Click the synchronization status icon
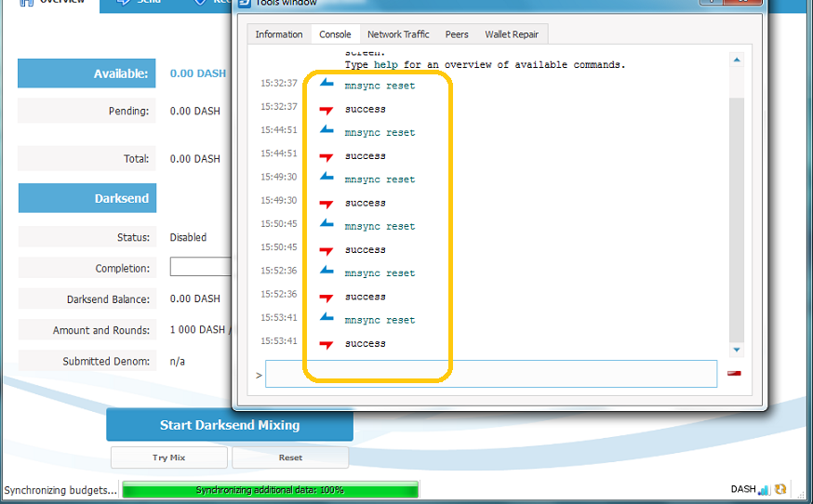This screenshot has height=504, width=813. (780, 488)
